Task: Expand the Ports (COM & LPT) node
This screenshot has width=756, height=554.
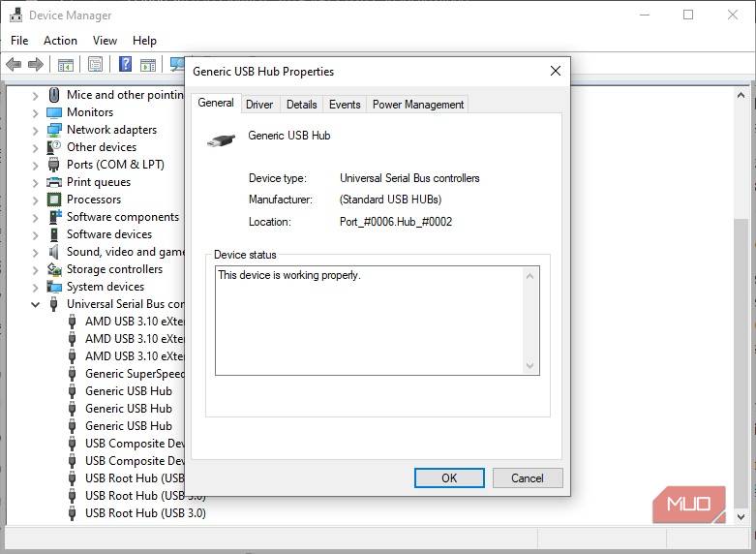Action: point(35,165)
